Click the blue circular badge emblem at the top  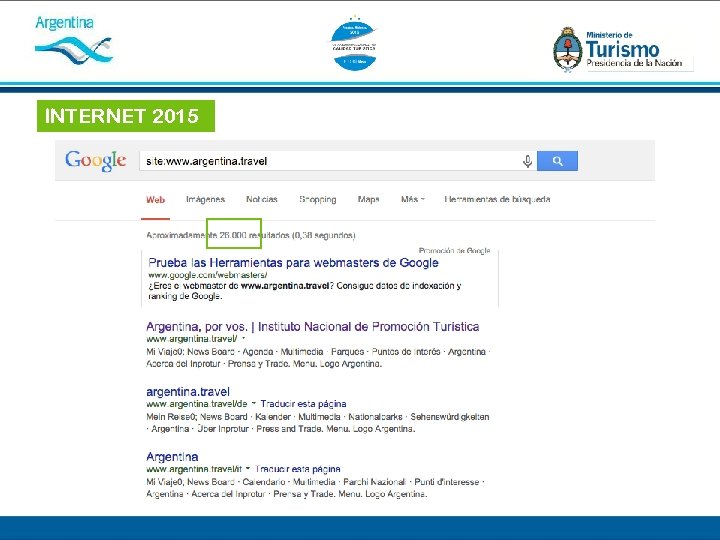[354, 43]
